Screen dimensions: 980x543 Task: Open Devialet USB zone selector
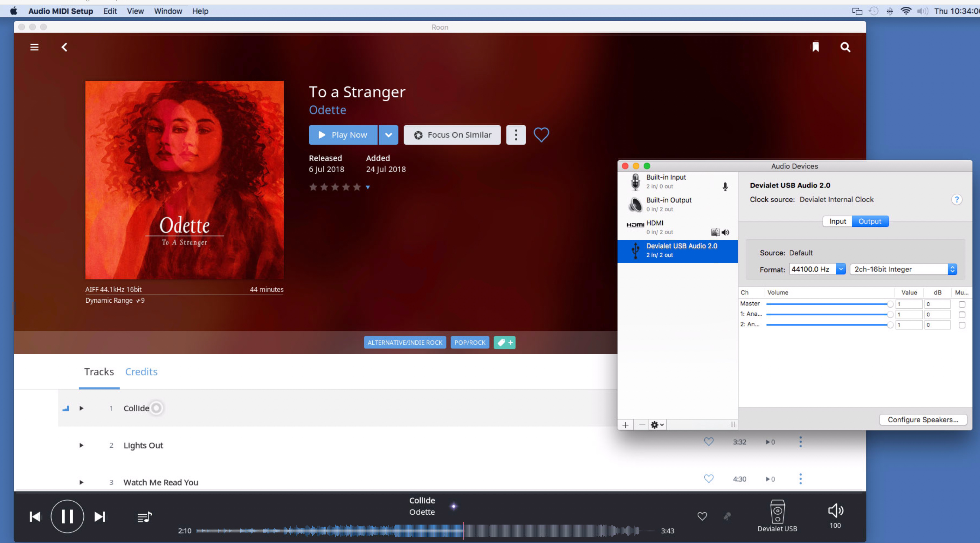pyautogui.click(x=777, y=516)
